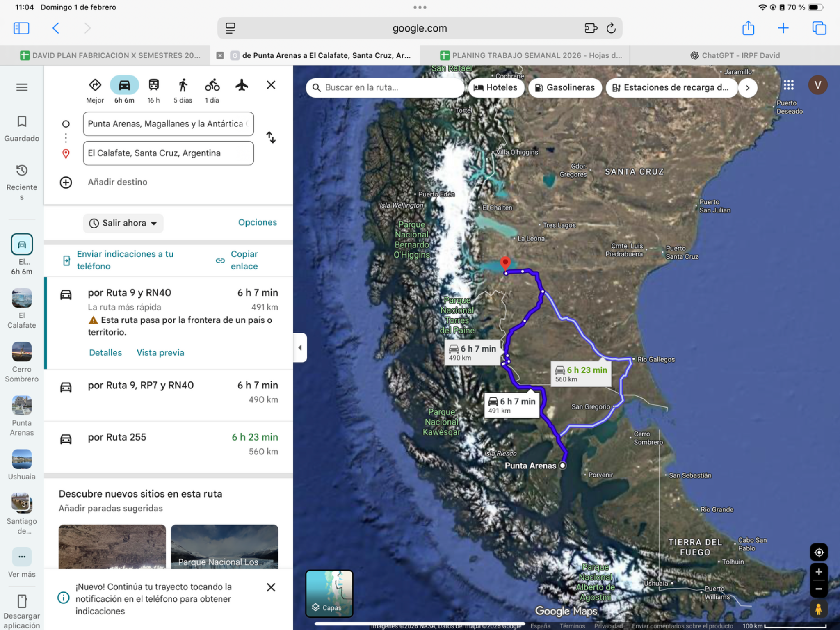This screenshot has width=840, height=630.
Task: Zoom in the map
Action: (819, 572)
